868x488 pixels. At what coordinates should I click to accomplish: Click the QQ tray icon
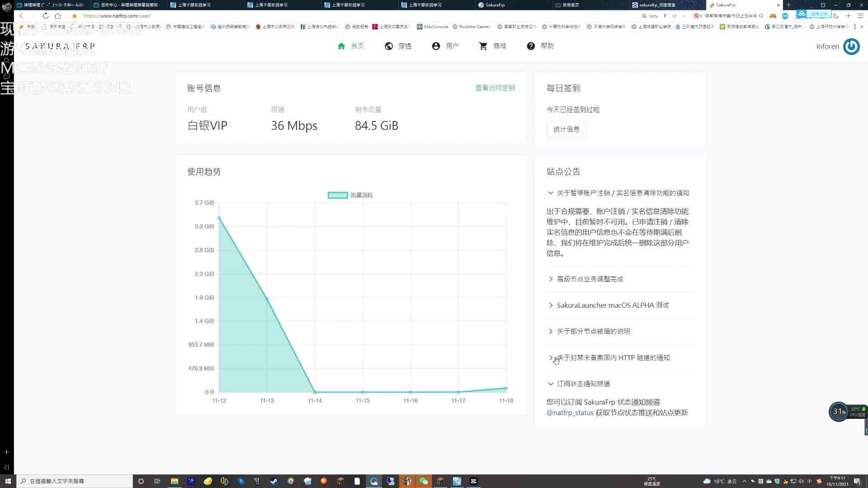(786, 481)
